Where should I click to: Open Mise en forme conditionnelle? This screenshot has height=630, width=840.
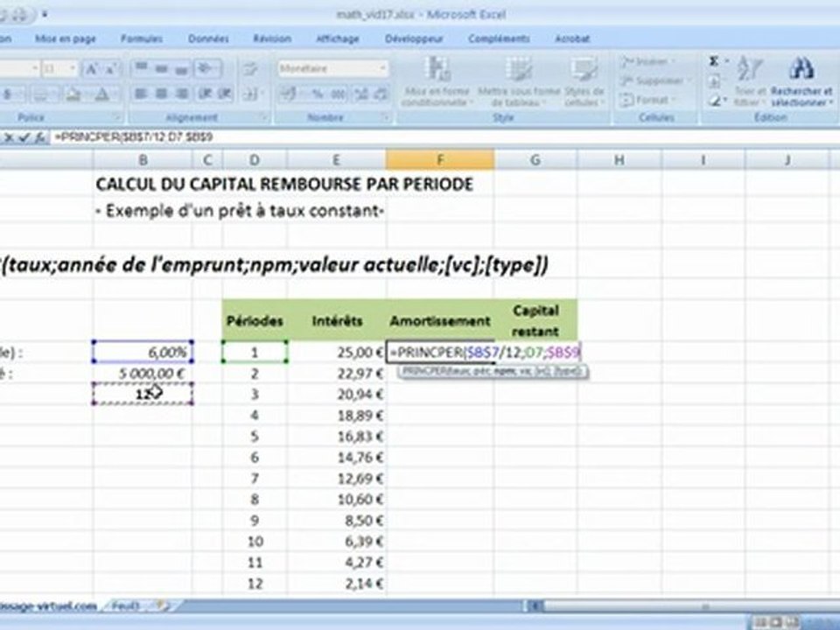437,81
